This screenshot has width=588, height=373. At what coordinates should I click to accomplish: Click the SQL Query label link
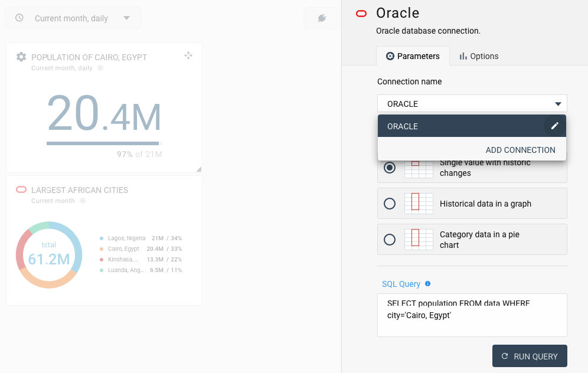point(401,284)
